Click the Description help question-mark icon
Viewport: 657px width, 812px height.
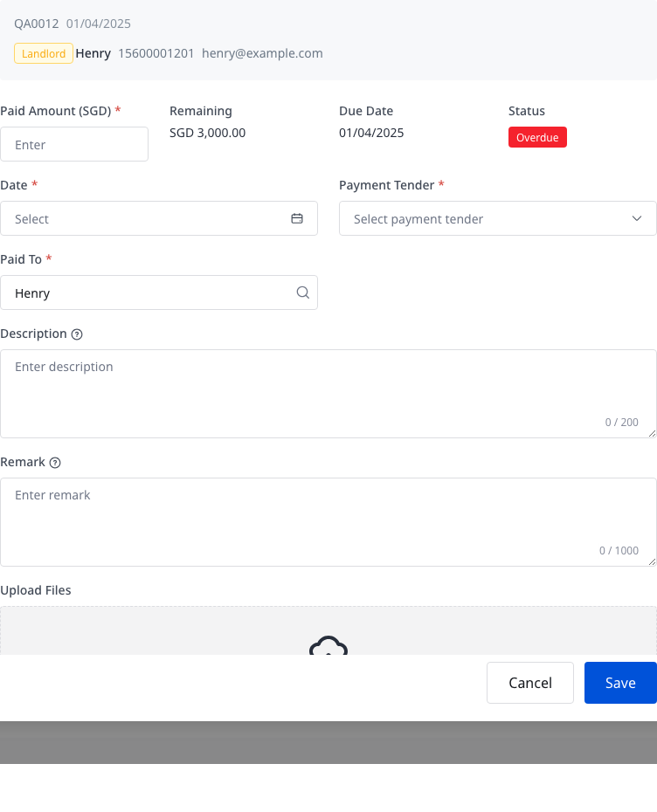[x=77, y=334]
